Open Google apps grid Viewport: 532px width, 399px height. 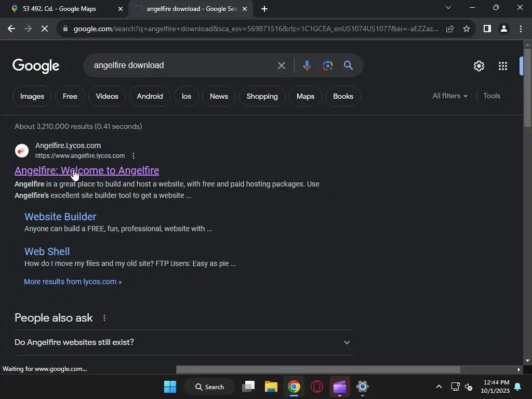(x=503, y=66)
